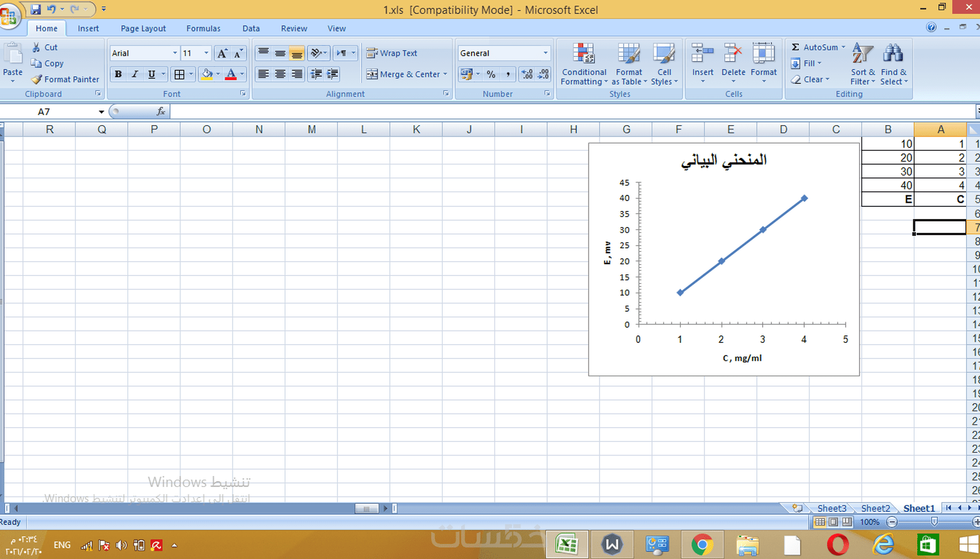Expand the Clear dropdown
The height and width of the screenshot is (559, 980).
click(x=827, y=80)
